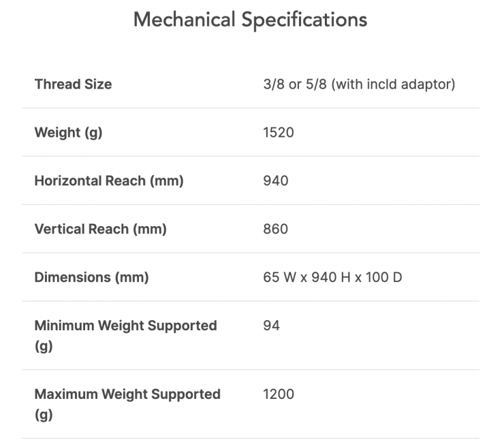
Task: Click the word "Mechanical" in the heading
Action: (x=184, y=19)
